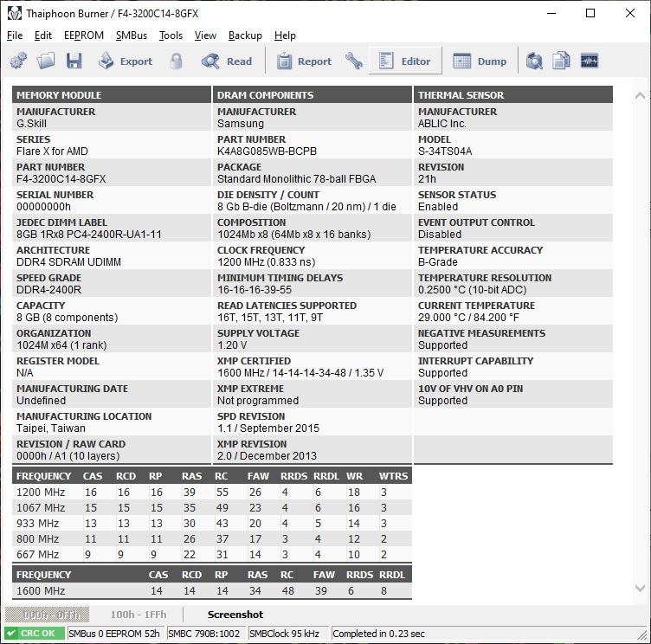Viewport: 651px width, 644px height.
Task: Click the '29.000 °C / 84.200 °F' temperature value
Action: point(468,317)
